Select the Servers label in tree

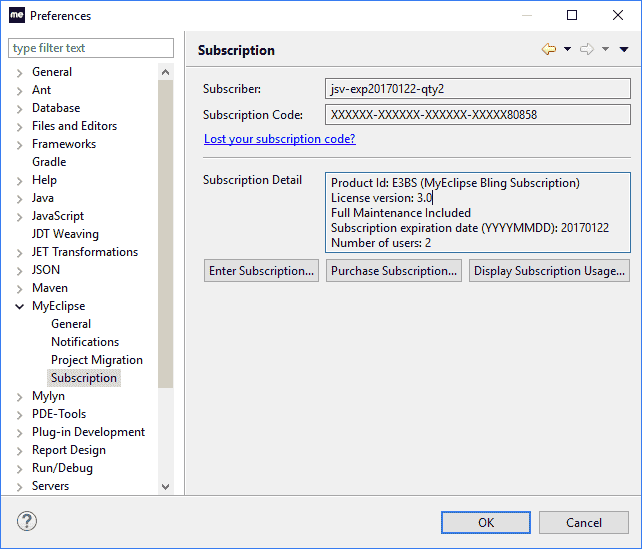50,486
